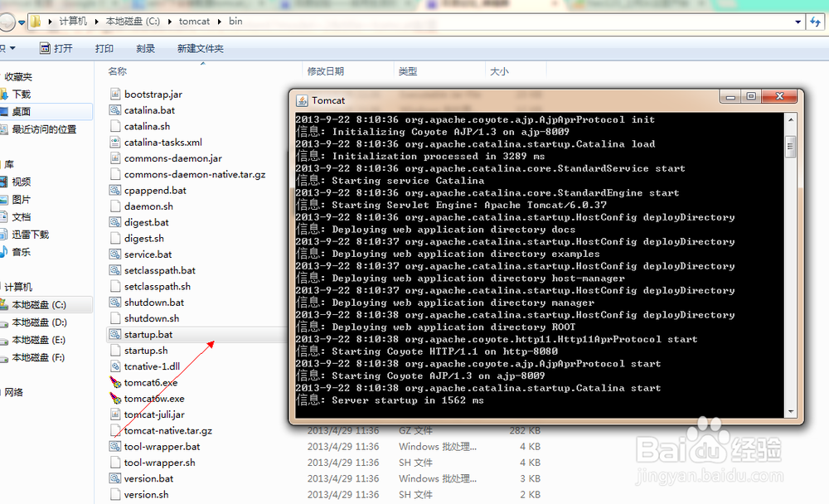The width and height of the screenshot is (829, 504).
Task: Select the setclasspath.sh file name
Action: (x=158, y=287)
